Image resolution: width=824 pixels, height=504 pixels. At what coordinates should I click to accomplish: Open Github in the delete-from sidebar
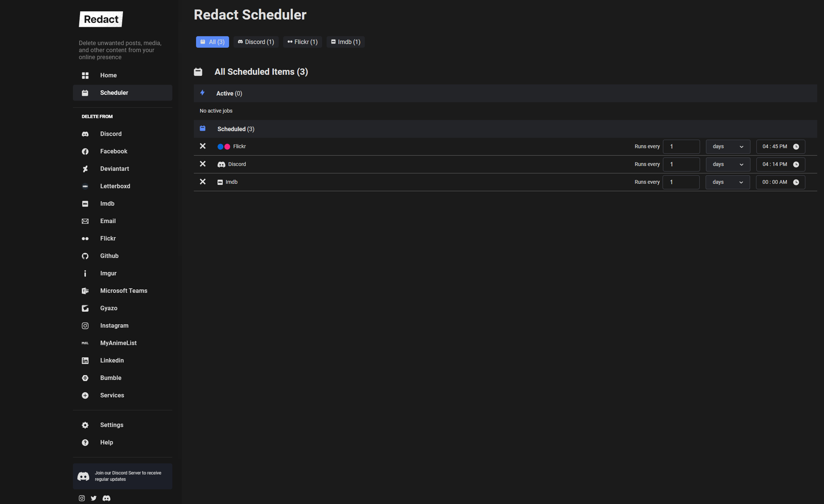[109, 256]
